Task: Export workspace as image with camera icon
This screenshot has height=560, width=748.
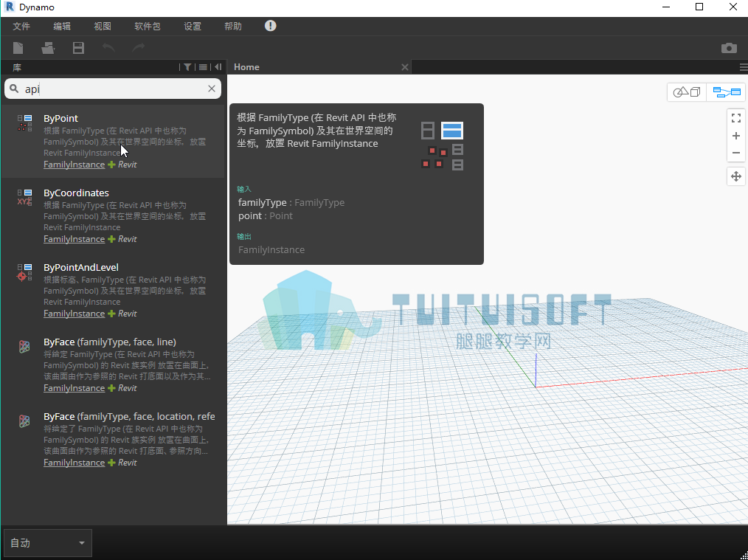Action: coord(729,48)
